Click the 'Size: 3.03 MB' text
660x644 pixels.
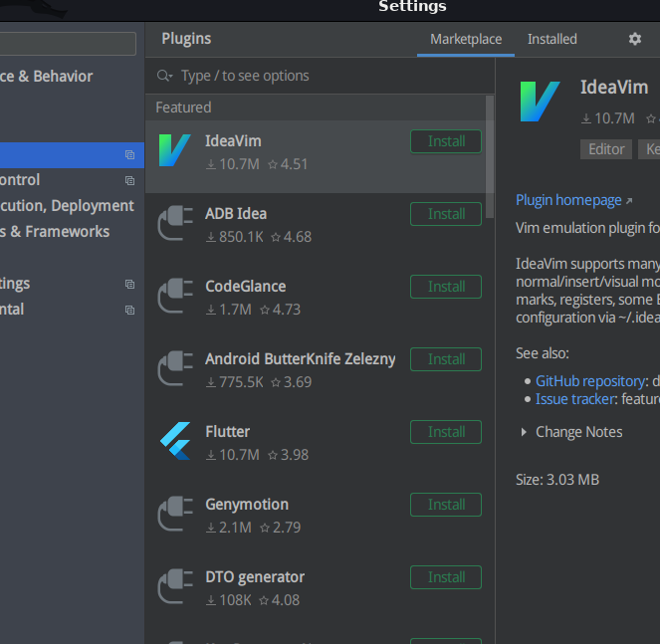557,480
